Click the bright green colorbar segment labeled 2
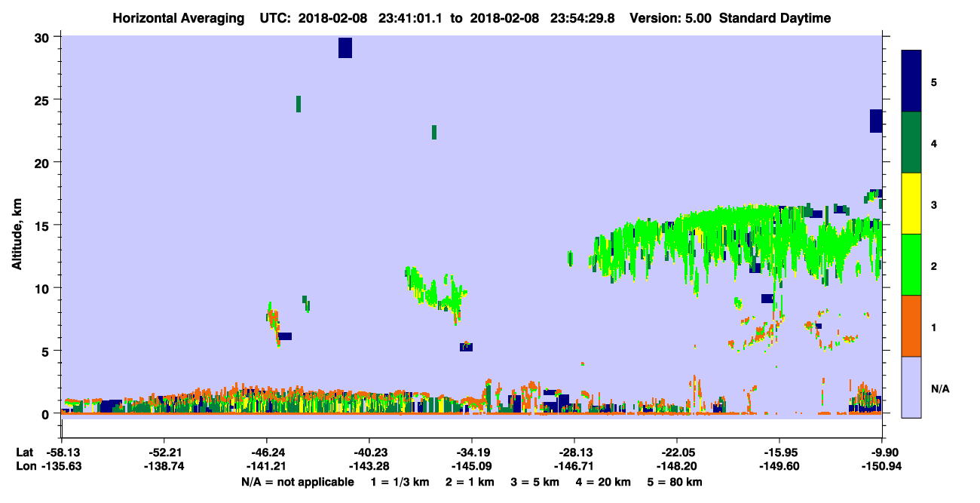 [x=911, y=265]
